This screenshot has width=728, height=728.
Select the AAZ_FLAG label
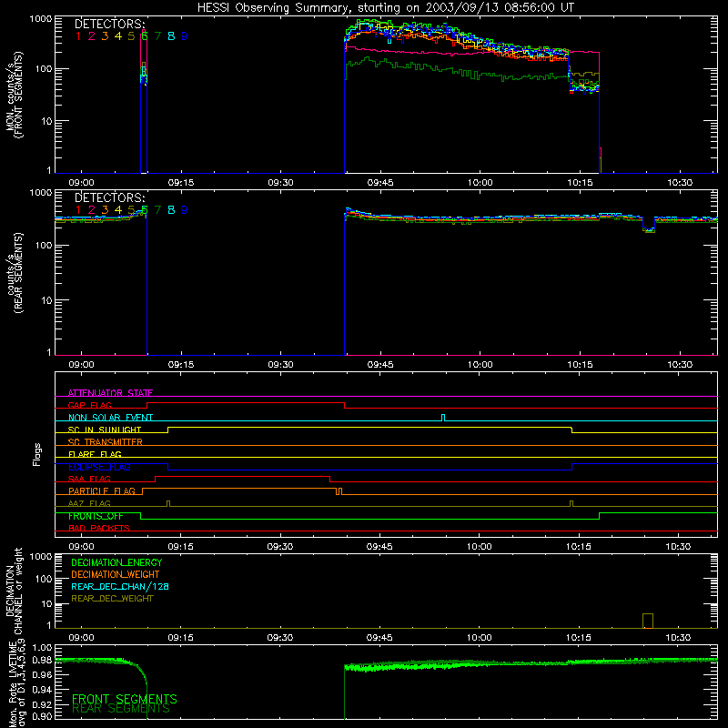tap(89, 503)
